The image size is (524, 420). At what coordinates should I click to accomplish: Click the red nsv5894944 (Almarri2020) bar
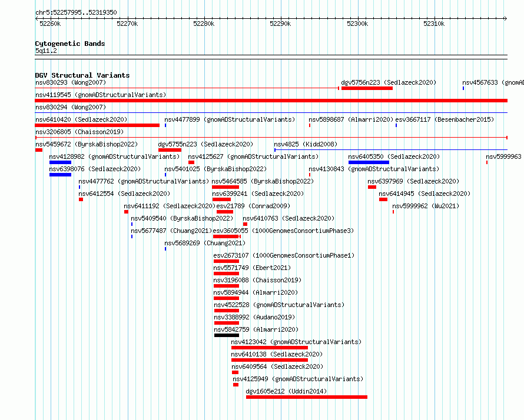(226, 298)
